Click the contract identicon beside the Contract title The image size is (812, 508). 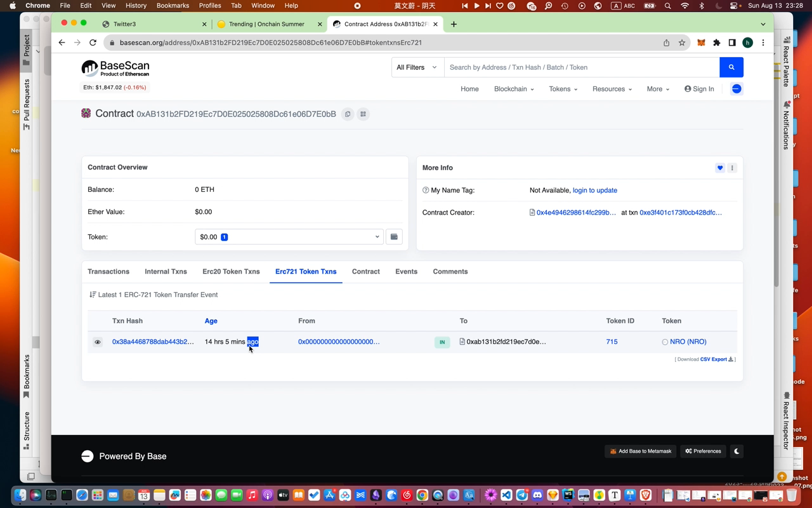pyautogui.click(x=86, y=114)
